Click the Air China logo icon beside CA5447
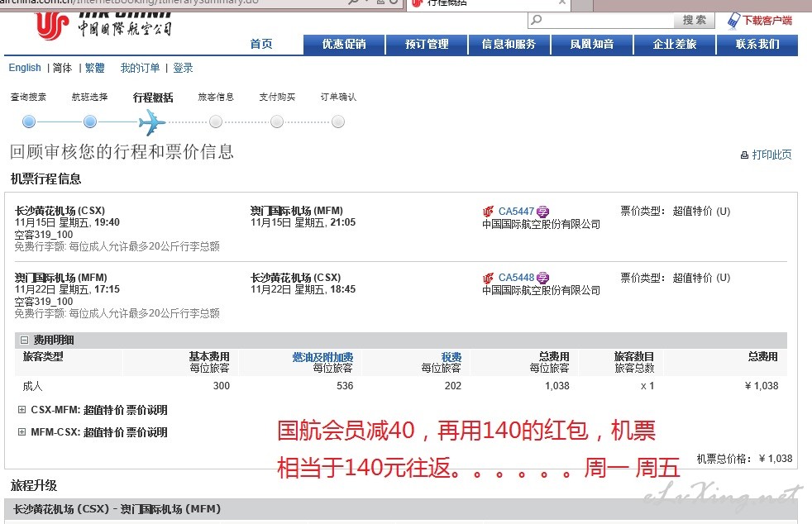Screen dimensions: 812x524 (489, 212)
